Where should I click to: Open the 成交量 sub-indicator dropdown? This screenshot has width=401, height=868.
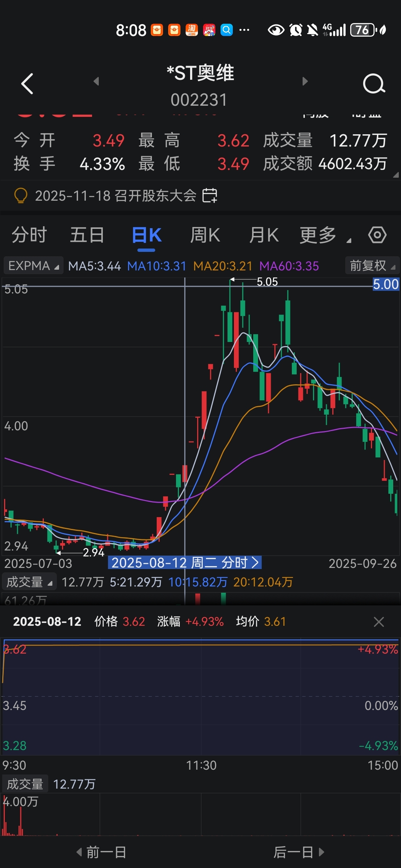point(29,582)
